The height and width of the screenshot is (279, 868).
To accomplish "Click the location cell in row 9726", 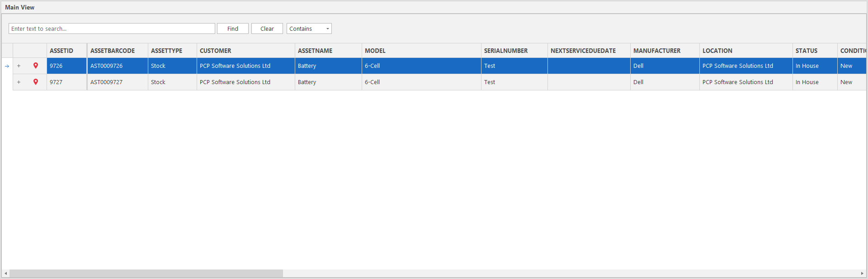I will point(746,66).
